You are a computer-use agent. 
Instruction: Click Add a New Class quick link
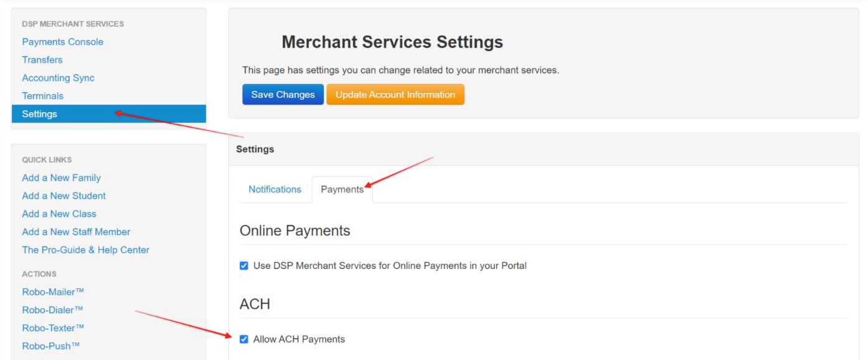(x=59, y=214)
